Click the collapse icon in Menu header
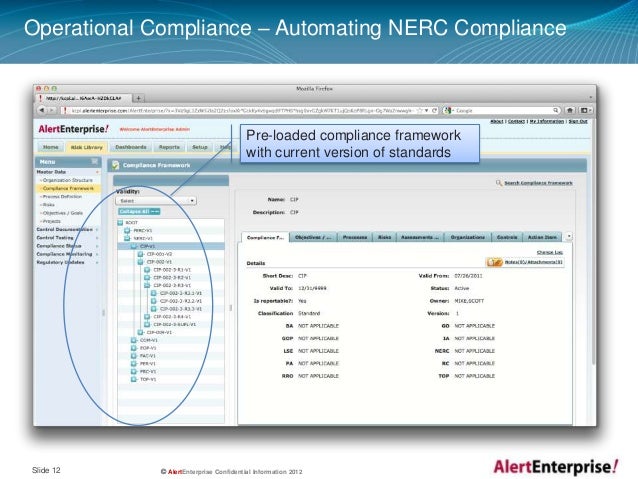Viewport: 638px width, 479px height. 94,162
